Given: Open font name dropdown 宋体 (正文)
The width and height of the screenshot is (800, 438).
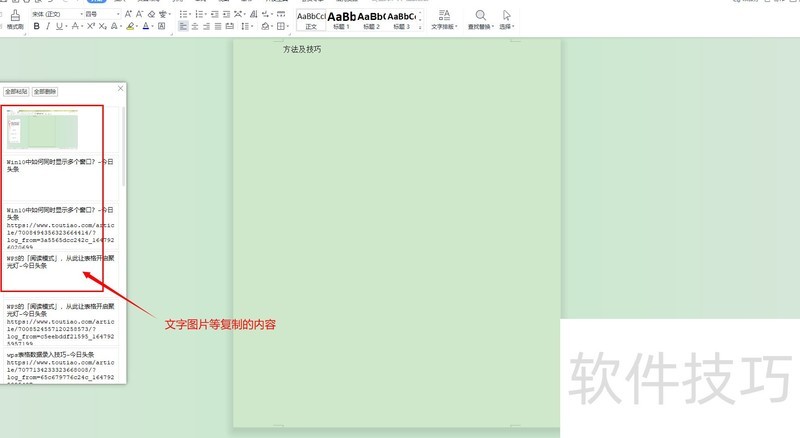Looking at the screenshot, I should 57,14.
